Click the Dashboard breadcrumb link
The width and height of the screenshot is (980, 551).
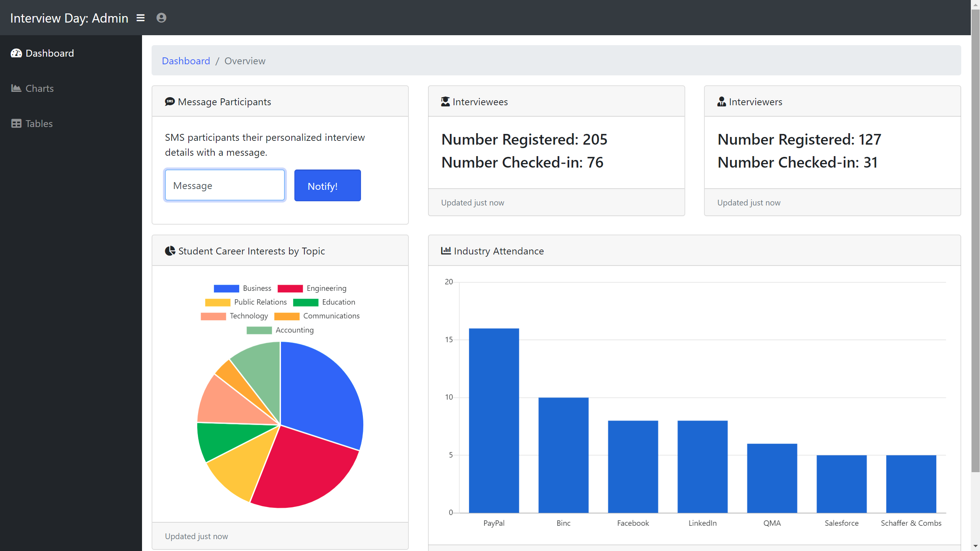(x=186, y=61)
